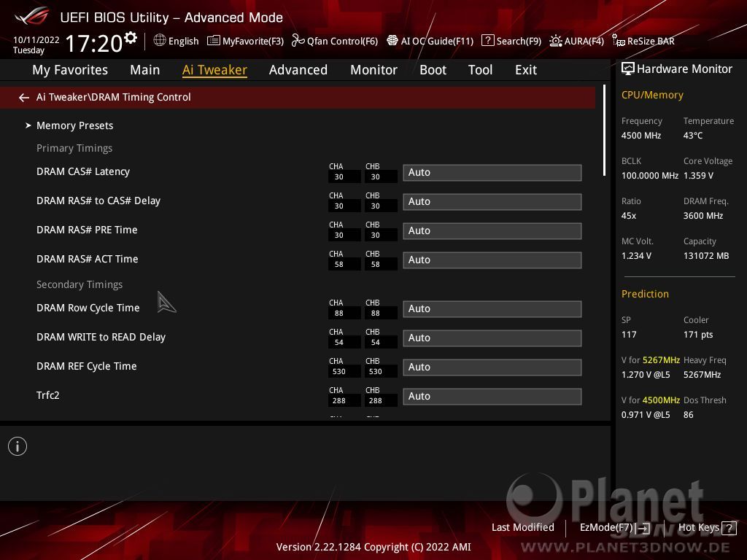Click the 43°C temperature reading
Image resolution: width=747 pixels, height=560 pixels.
693,136
